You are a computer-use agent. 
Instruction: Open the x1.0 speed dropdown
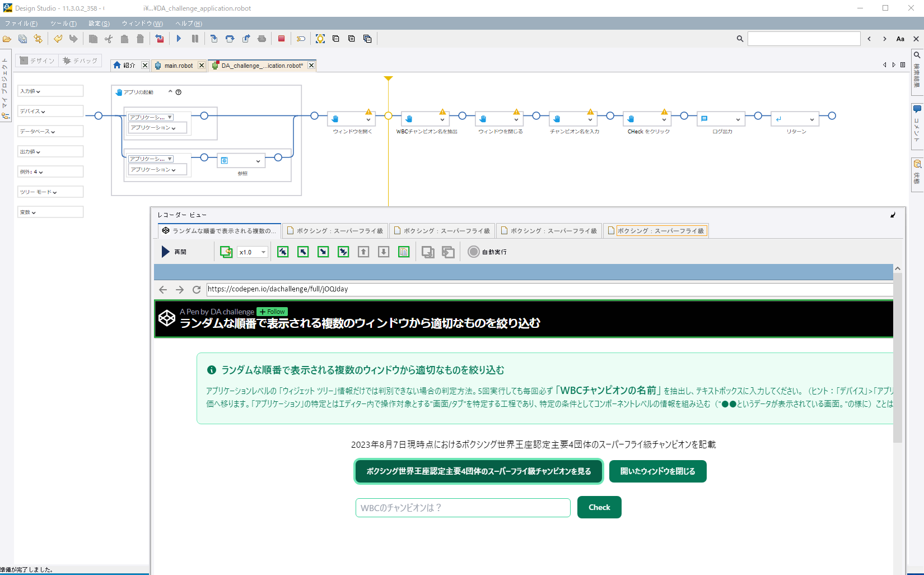click(x=253, y=252)
